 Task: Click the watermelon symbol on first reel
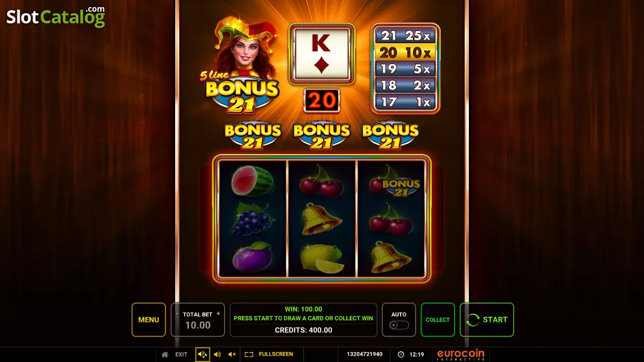[253, 181]
